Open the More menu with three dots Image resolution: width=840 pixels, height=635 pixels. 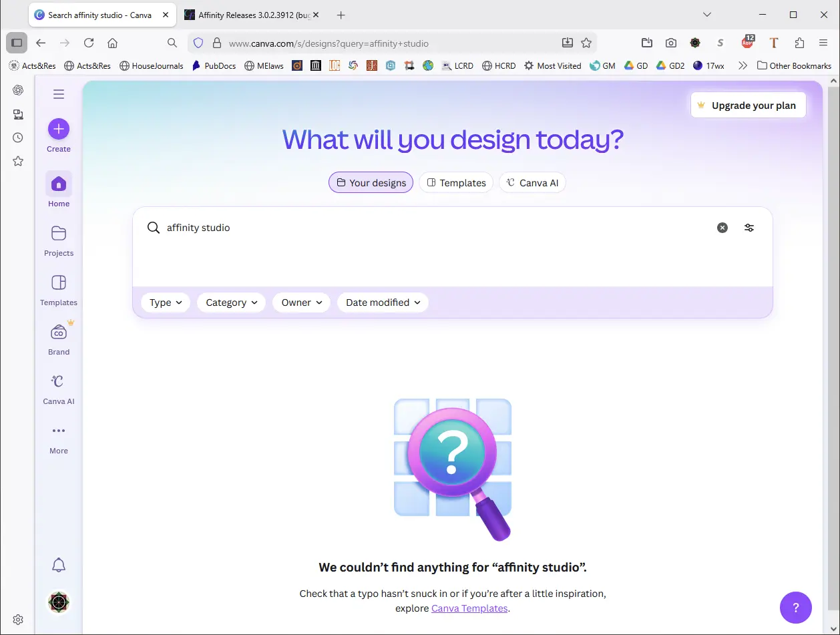[59, 438]
